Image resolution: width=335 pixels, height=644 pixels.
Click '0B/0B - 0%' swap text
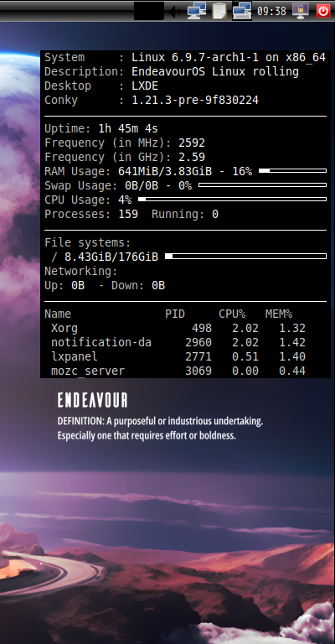[x=158, y=185]
